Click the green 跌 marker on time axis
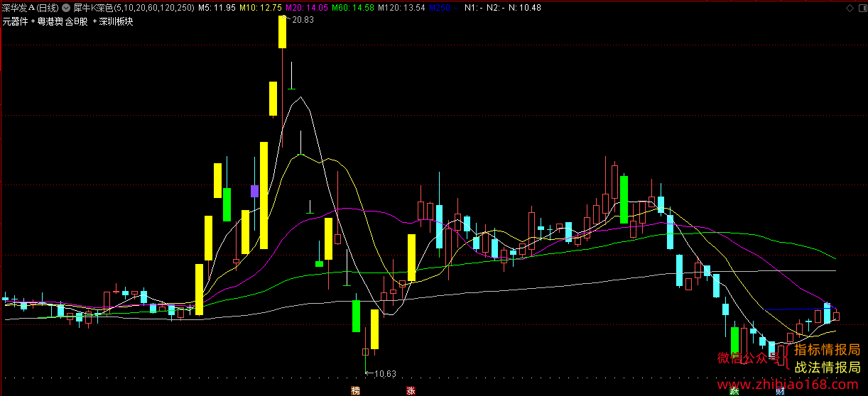868x396 pixels. pyautogui.click(x=734, y=391)
